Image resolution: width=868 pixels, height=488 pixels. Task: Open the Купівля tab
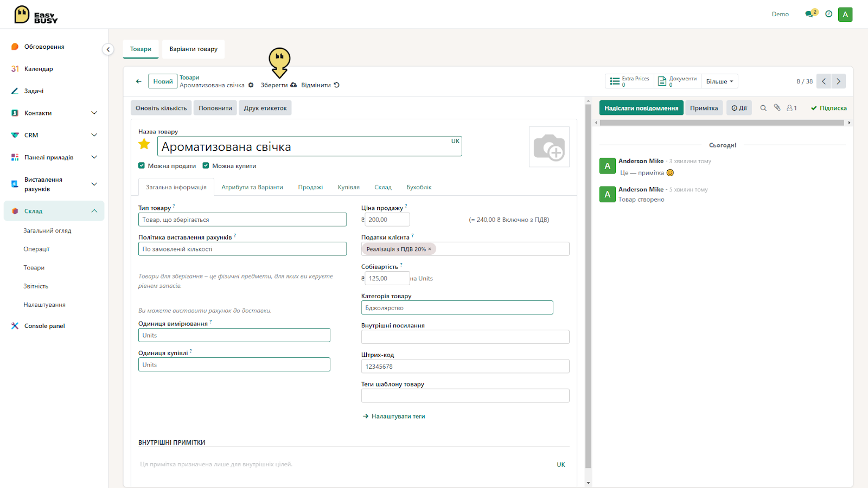pyautogui.click(x=349, y=187)
